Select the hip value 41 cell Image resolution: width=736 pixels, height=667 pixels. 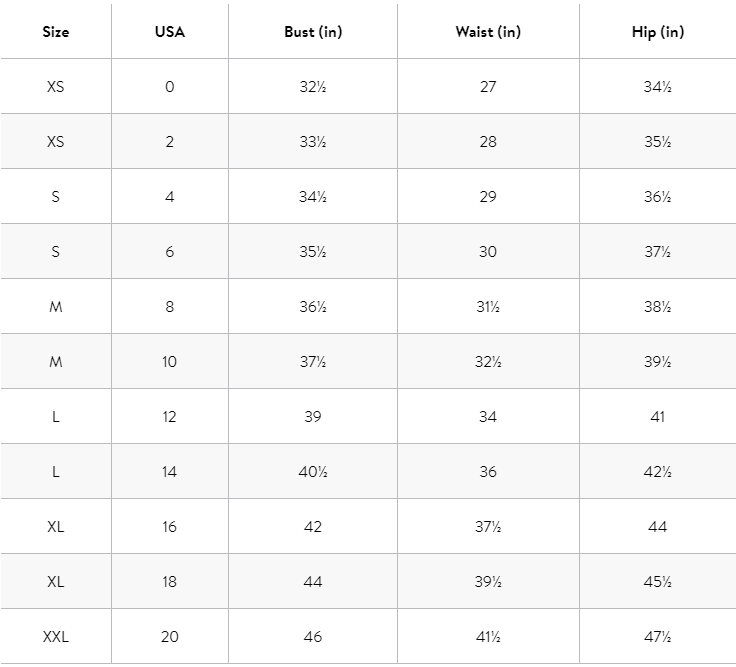point(657,417)
